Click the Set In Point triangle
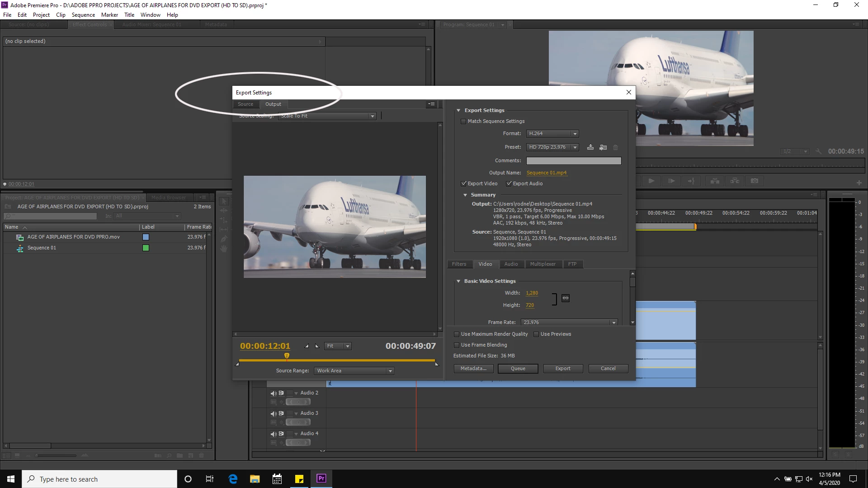Image resolution: width=868 pixels, height=488 pixels. coord(307,346)
